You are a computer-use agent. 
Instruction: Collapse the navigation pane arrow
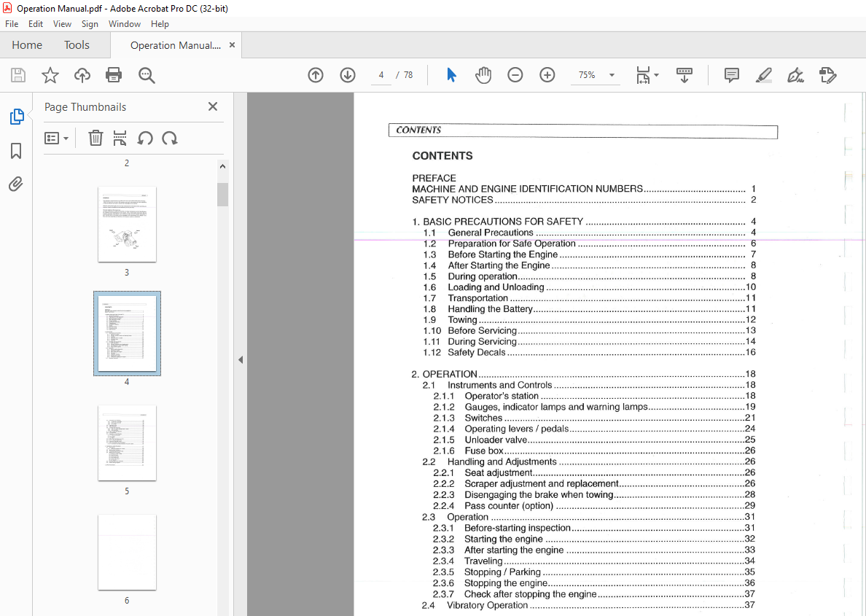coord(241,359)
